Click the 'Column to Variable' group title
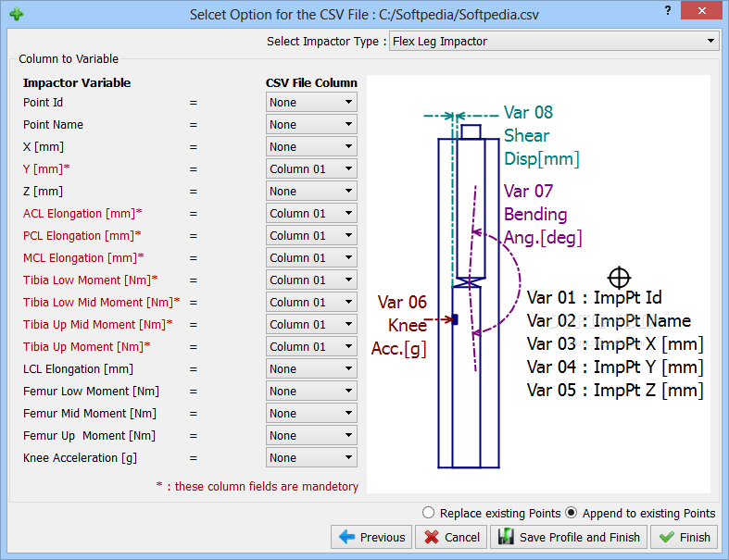The height and width of the screenshot is (560, 729). (x=69, y=59)
